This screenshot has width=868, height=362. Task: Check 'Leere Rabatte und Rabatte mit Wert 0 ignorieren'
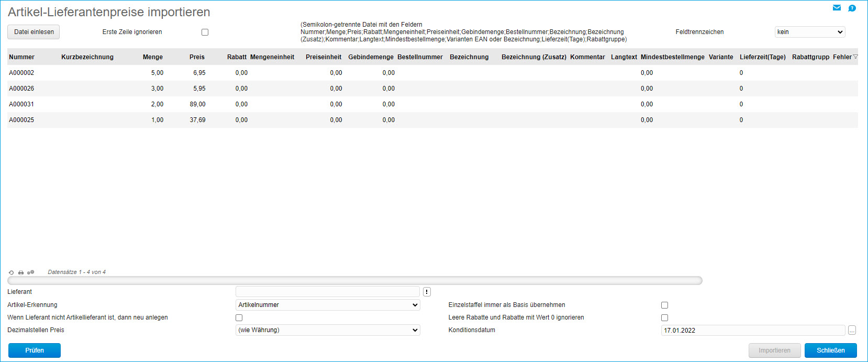(664, 317)
